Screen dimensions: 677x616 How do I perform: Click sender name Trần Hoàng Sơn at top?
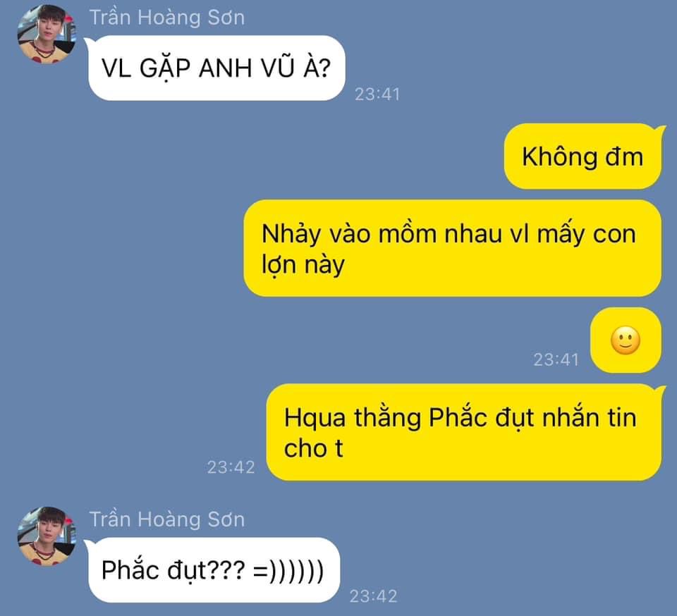[166, 18]
